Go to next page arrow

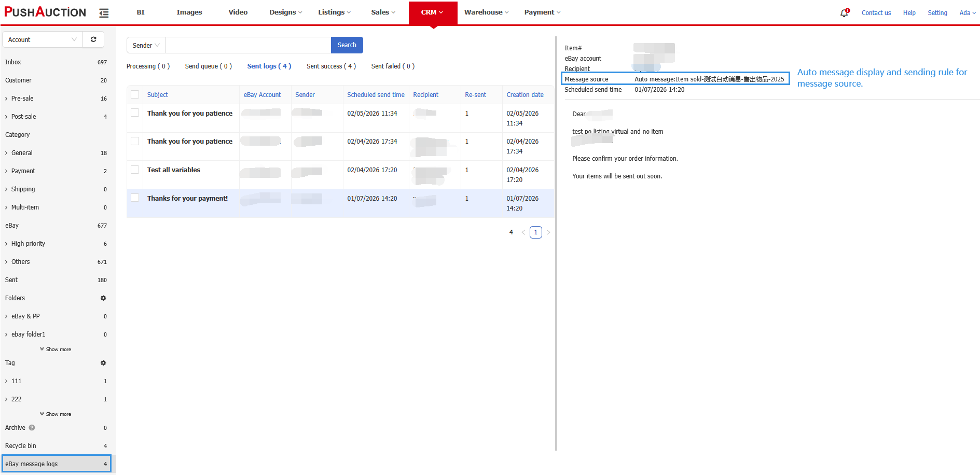pos(548,232)
